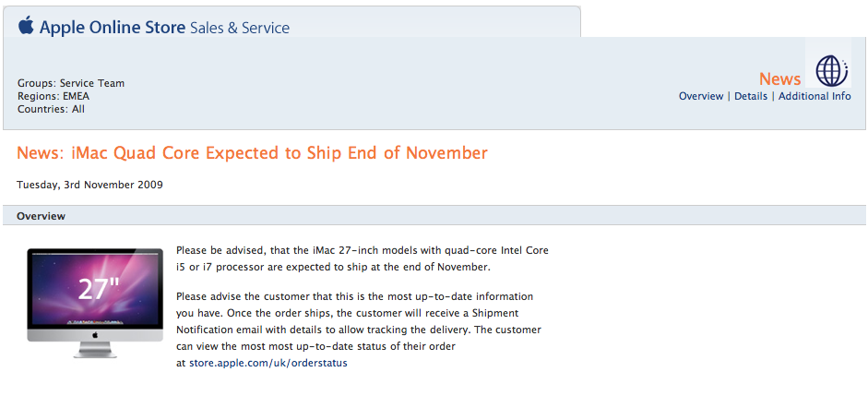Click the first paragraph about quad-core iMac shipping
This screenshot has width=868, height=396.
click(362, 258)
